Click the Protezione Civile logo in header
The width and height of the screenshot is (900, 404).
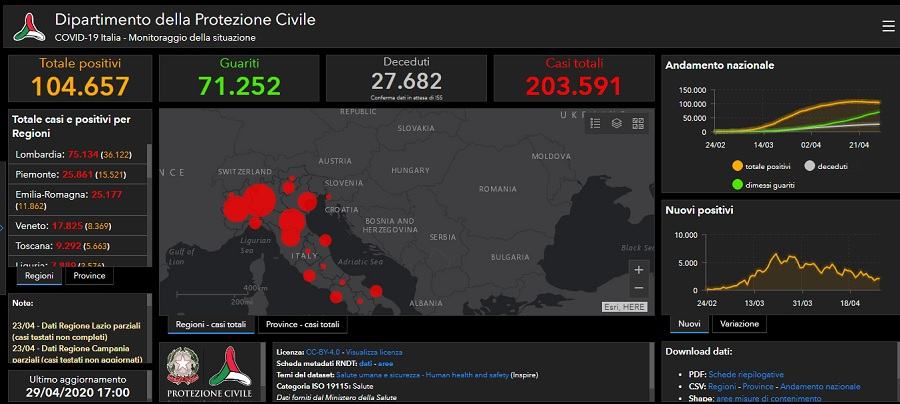[29, 27]
